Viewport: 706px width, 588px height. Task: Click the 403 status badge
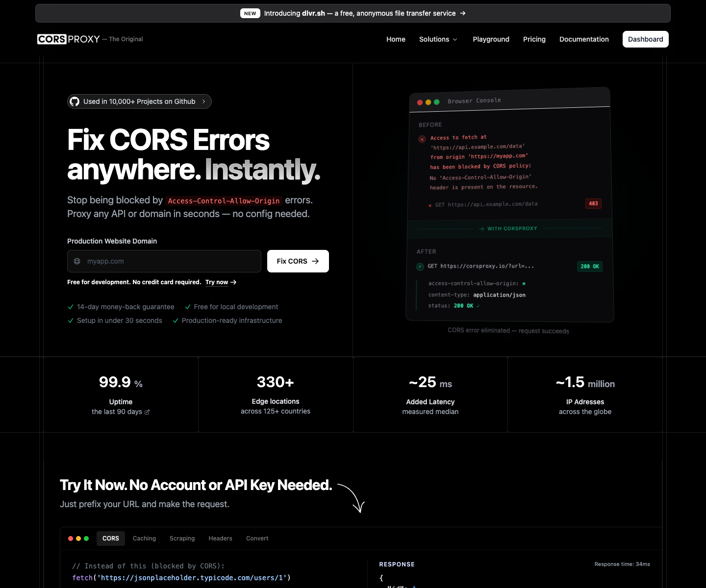[x=593, y=203]
